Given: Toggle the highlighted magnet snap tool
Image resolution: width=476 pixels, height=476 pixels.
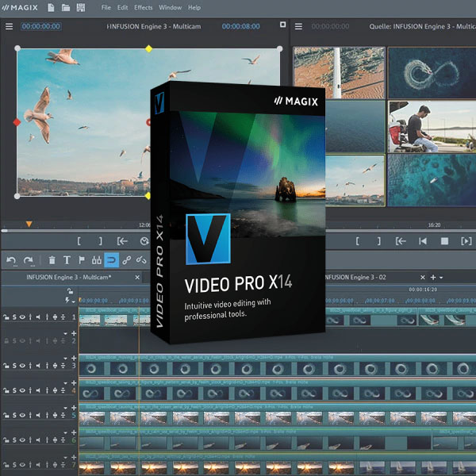Looking at the screenshot, I should click(x=111, y=260).
